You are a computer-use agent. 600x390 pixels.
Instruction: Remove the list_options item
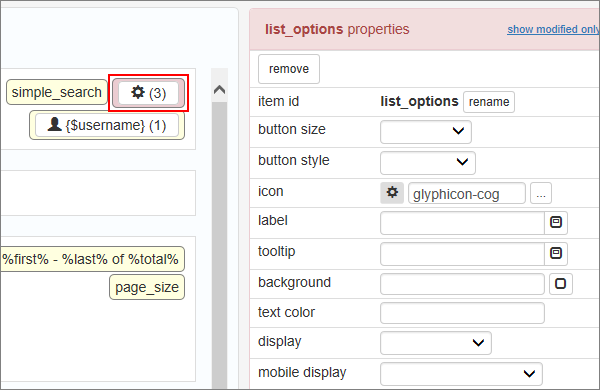point(289,69)
